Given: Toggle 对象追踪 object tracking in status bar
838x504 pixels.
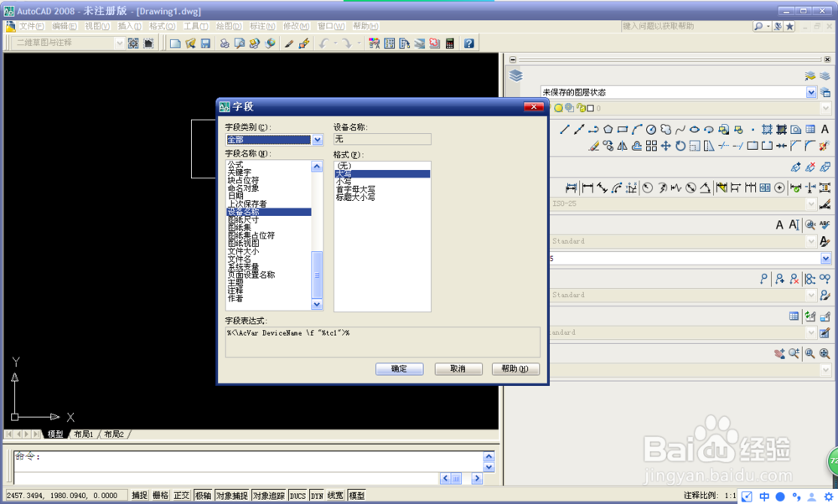Looking at the screenshot, I should (269, 496).
